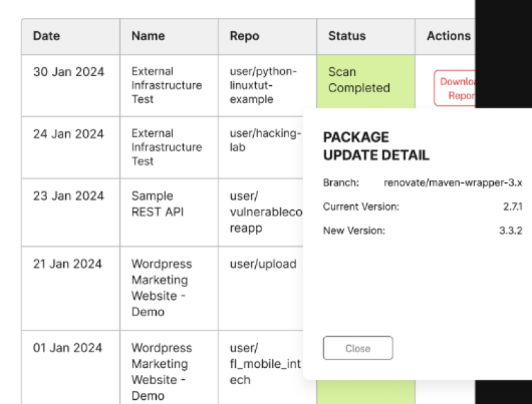The height and width of the screenshot is (404, 532).
Task: Click the 30 Jan 2024 date cell
Action: pyautogui.click(x=69, y=72)
